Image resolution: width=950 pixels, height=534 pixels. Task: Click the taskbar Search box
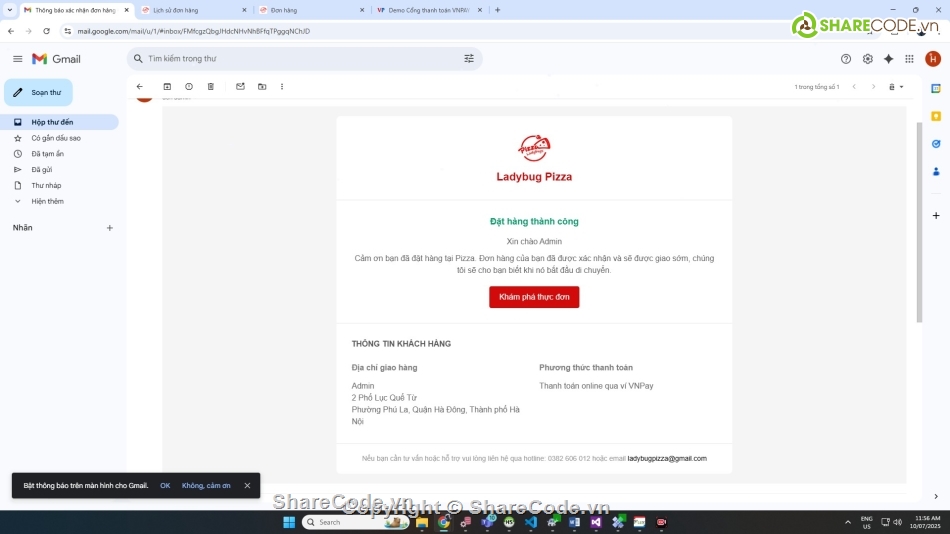click(x=355, y=522)
